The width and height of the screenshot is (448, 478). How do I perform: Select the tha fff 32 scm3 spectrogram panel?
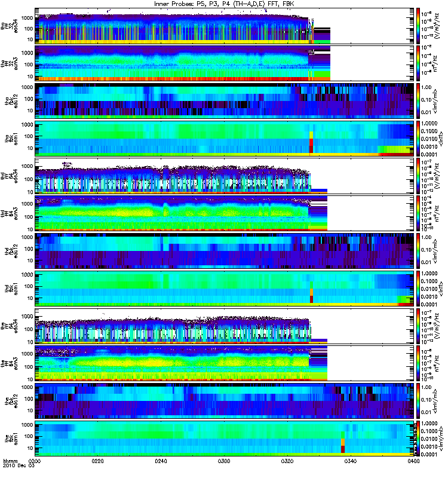click(225, 64)
